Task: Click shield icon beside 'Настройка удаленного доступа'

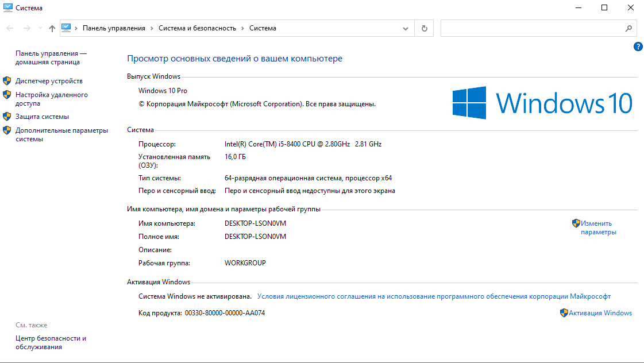Action: pos(7,94)
